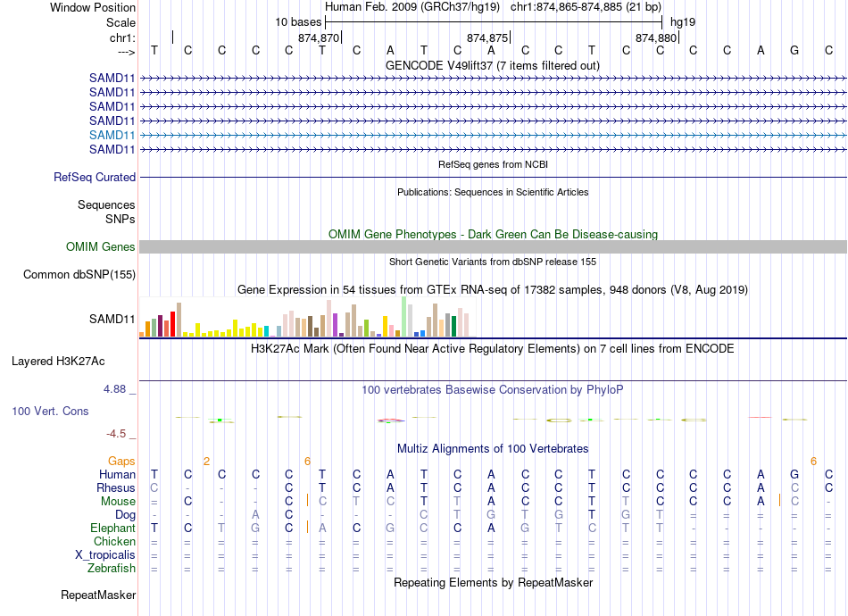This screenshot has width=848, height=616.
Task: Click the chr1: ruler label
Action: pos(123,37)
